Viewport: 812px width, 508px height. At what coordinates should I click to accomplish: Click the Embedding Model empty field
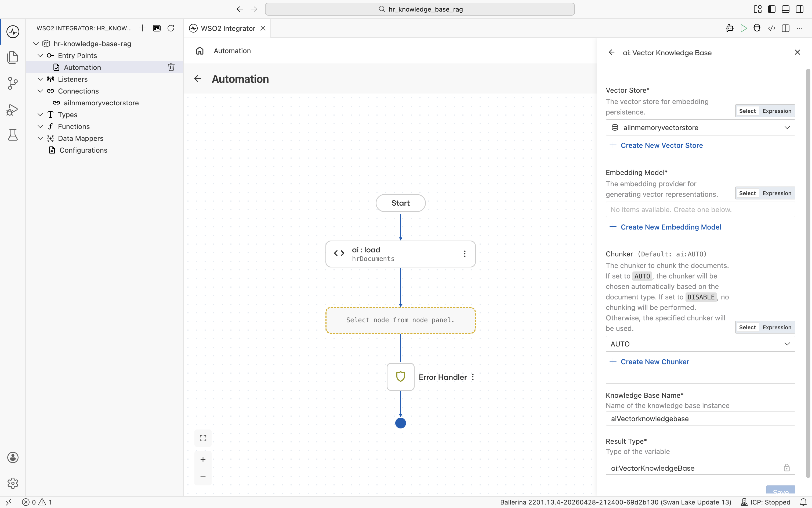700,209
